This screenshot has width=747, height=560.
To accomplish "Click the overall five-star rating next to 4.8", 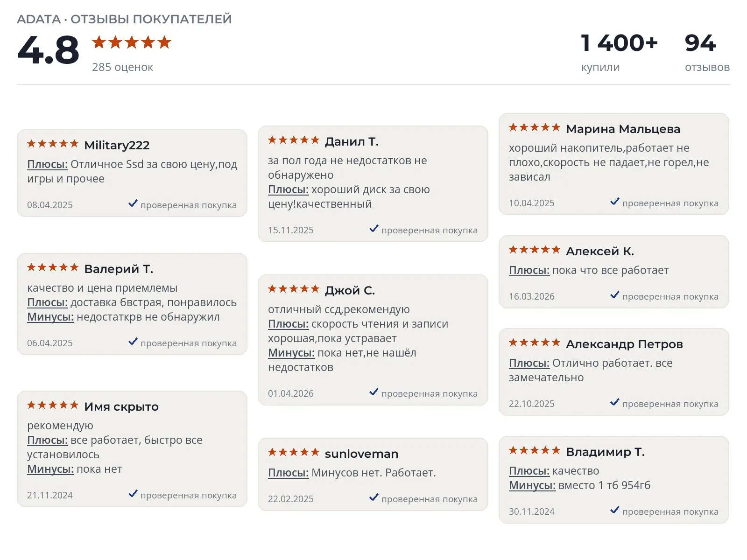I will tap(132, 42).
